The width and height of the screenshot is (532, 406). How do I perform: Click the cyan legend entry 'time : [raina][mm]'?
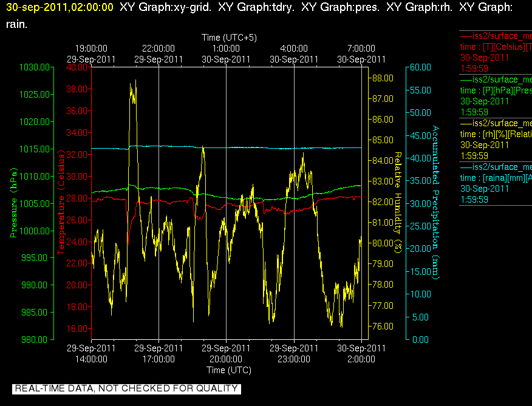(496, 178)
